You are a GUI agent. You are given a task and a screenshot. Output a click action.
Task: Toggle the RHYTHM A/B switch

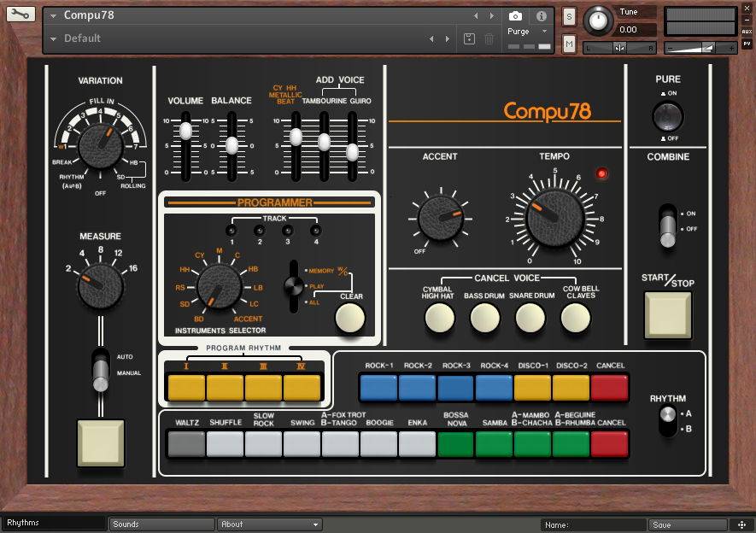point(669,420)
